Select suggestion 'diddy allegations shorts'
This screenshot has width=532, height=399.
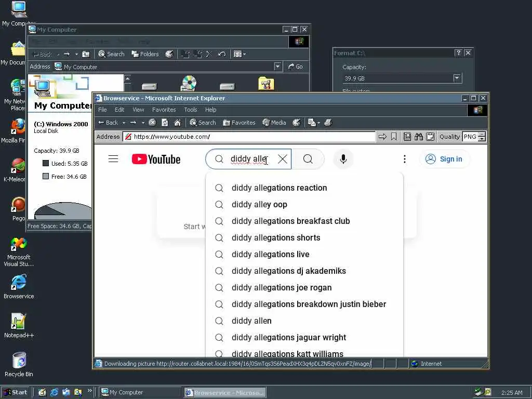(x=304, y=237)
